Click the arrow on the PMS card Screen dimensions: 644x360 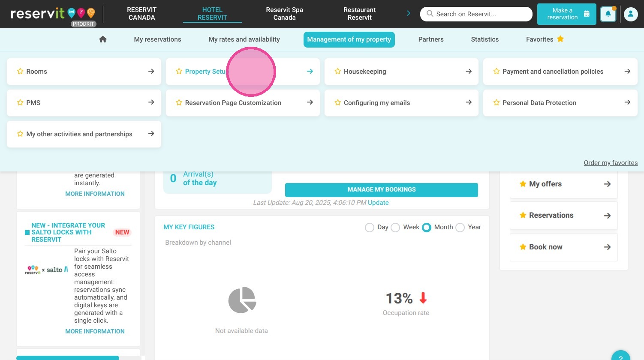[151, 102]
